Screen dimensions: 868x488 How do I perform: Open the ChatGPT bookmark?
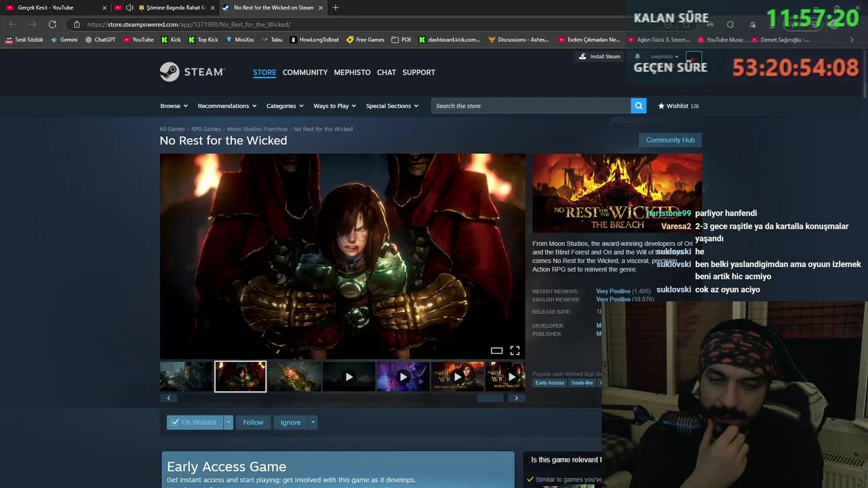(x=100, y=40)
